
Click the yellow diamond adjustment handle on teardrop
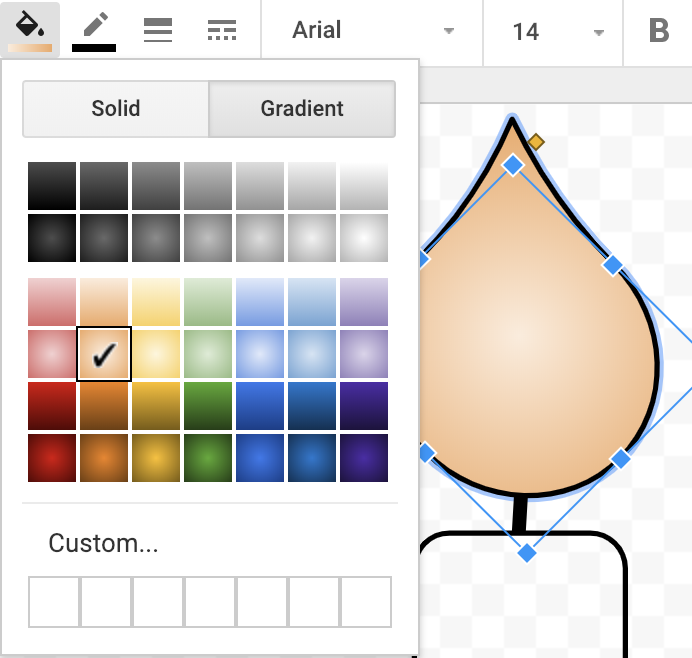(x=536, y=142)
